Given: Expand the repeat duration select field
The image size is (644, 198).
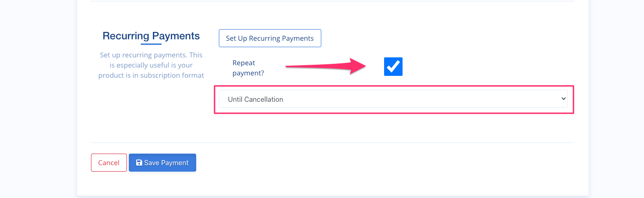Looking at the screenshot, I should pyautogui.click(x=393, y=99).
